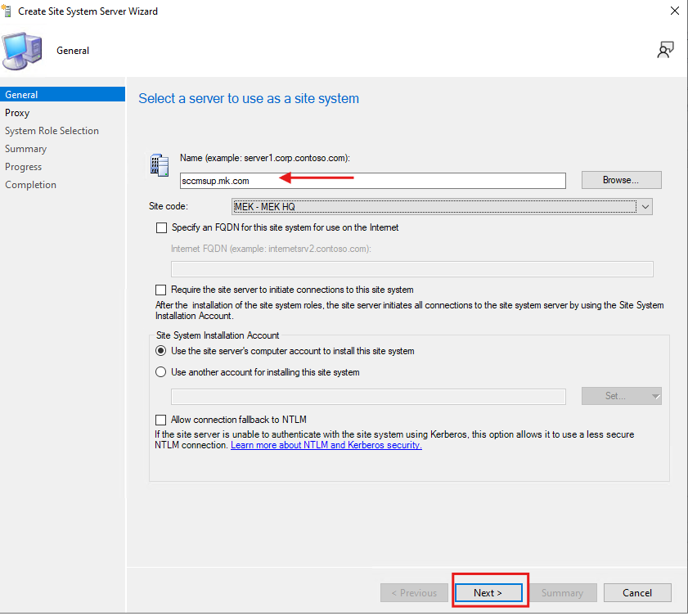
Task: Go to the Proxy wizard step
Action: [x=17, y=113]
